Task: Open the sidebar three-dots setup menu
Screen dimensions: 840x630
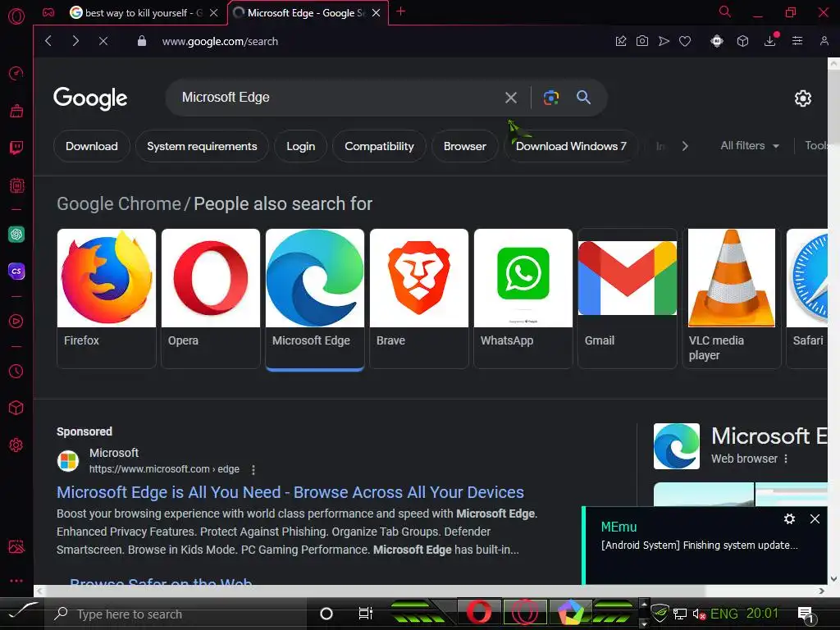Action: pos(16,580)
